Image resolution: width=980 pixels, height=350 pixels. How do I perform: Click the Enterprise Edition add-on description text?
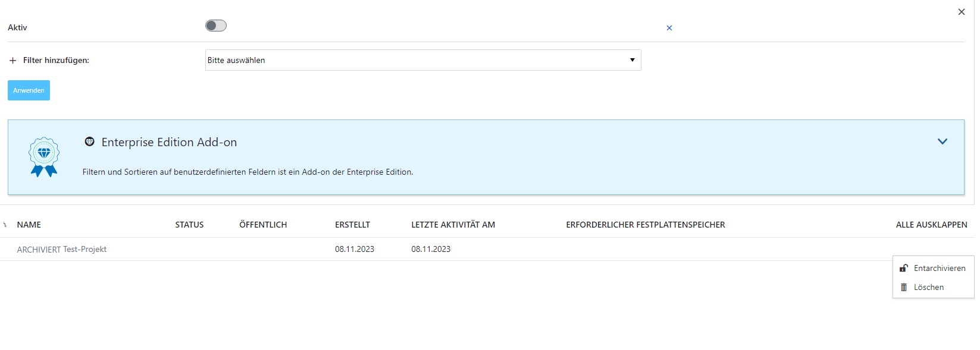(x=248, y=172)
